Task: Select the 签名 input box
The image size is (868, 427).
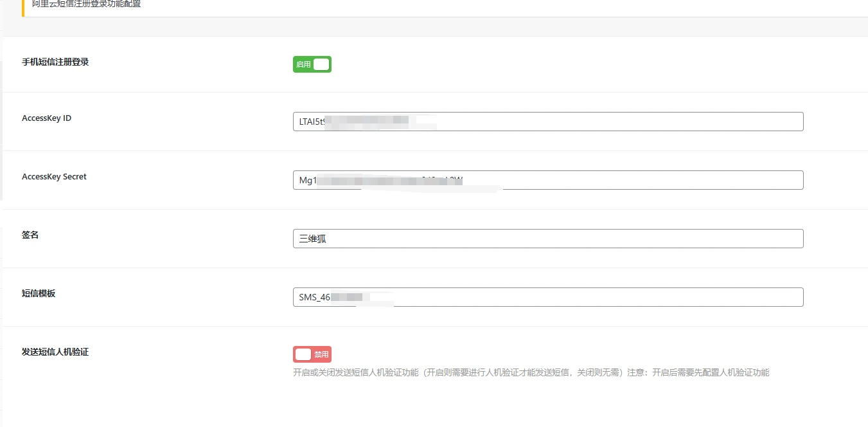Action: (x=547, y=239)
